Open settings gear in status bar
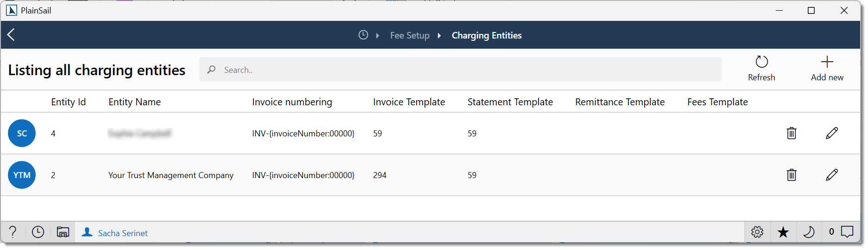 coord(757,232)
